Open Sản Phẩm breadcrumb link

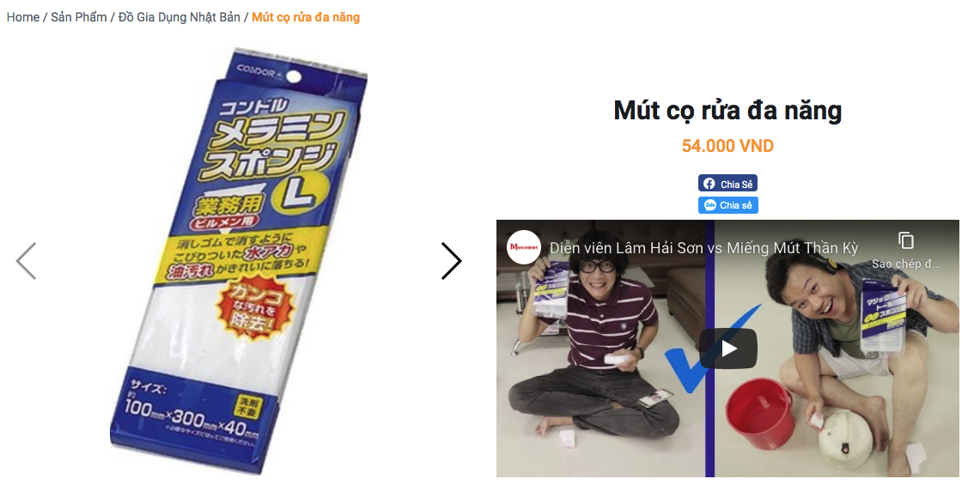click(x=79, y=17)
